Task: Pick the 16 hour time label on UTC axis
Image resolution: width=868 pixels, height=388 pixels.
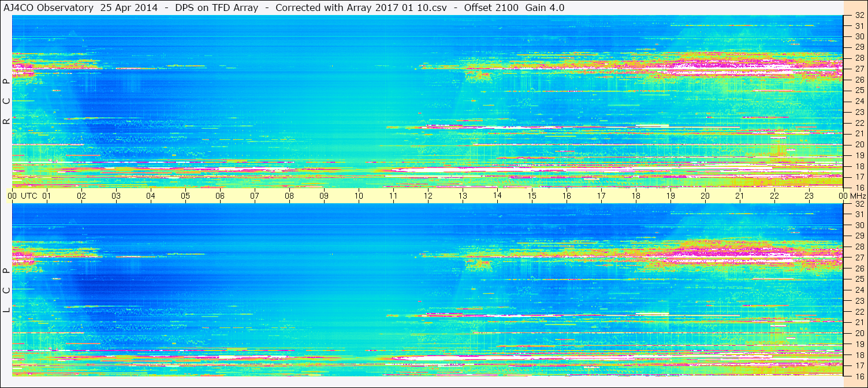Action: pos(567,196)
